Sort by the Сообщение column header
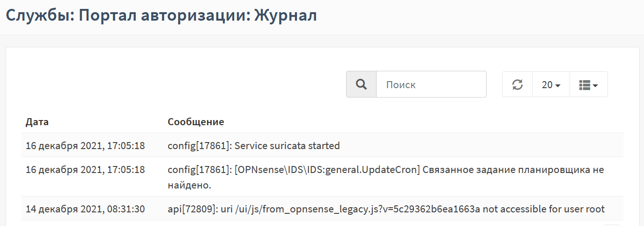 (x=196, y=122)
